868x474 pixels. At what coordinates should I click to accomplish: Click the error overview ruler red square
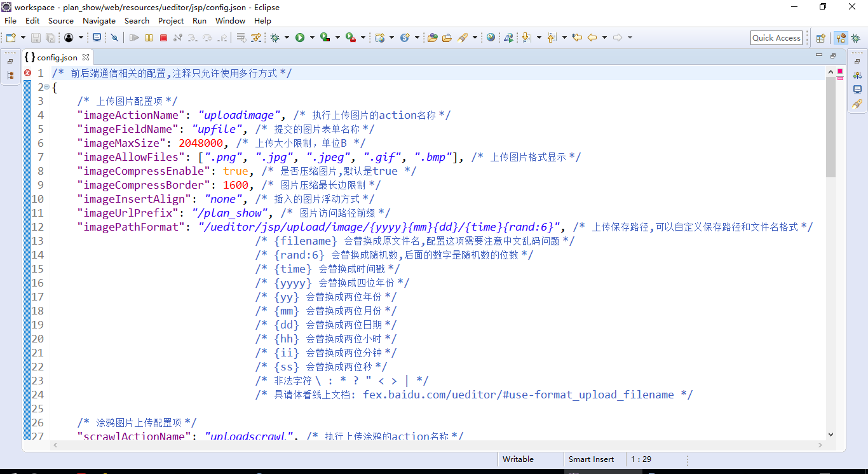click(840, 71)
